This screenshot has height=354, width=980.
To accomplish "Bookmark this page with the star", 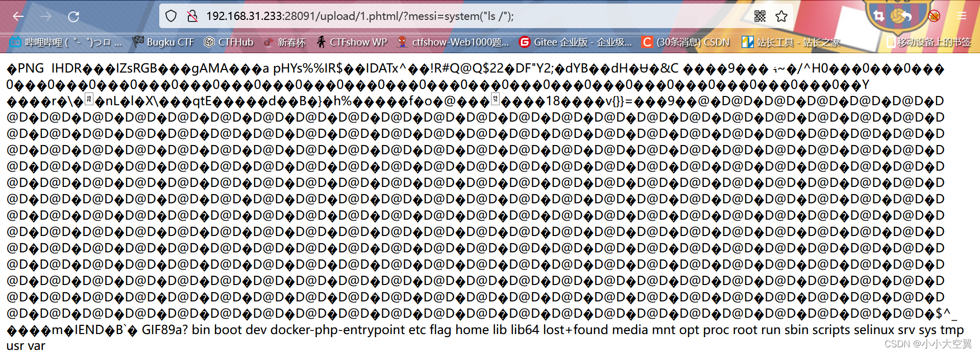I will [x=781, y=16].
